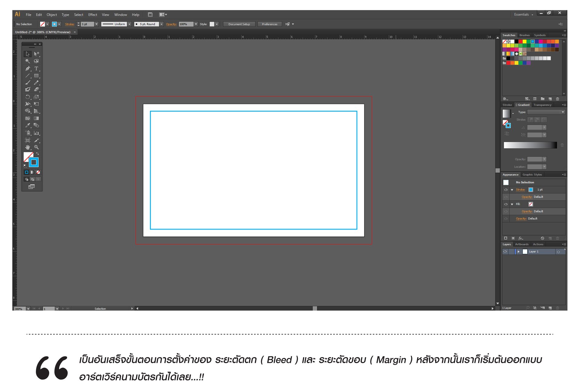The image size is (583, 392).
Task: Select the Type tool
Action: pos(36,69)
